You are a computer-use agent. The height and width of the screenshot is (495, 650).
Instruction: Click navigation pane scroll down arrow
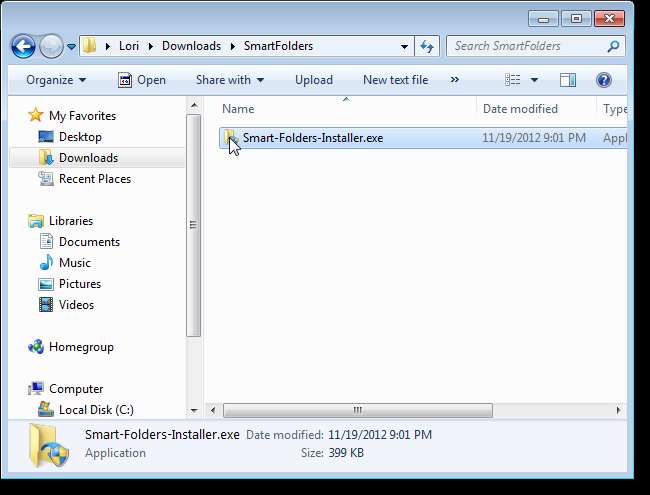point(194,411)
